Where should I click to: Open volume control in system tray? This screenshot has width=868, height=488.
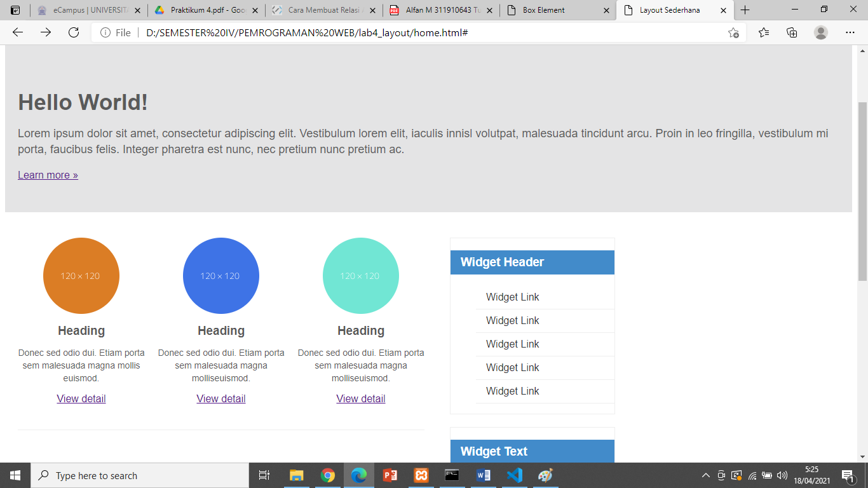pyautogui.click(x=782, y=475)
